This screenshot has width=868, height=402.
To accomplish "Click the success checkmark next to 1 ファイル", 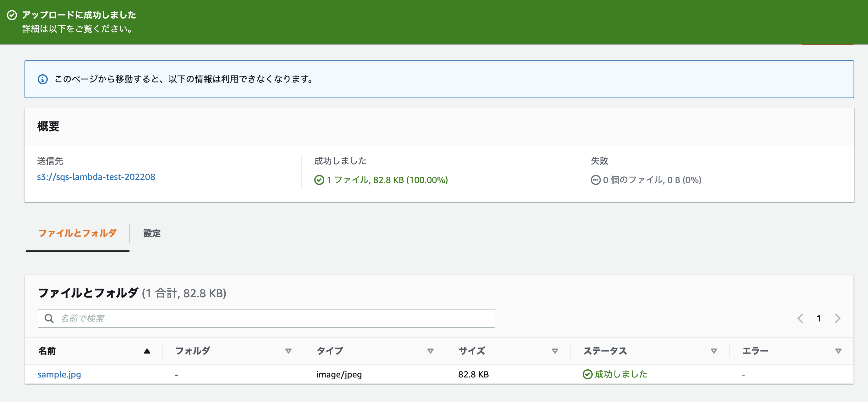I will coord(319,181).
